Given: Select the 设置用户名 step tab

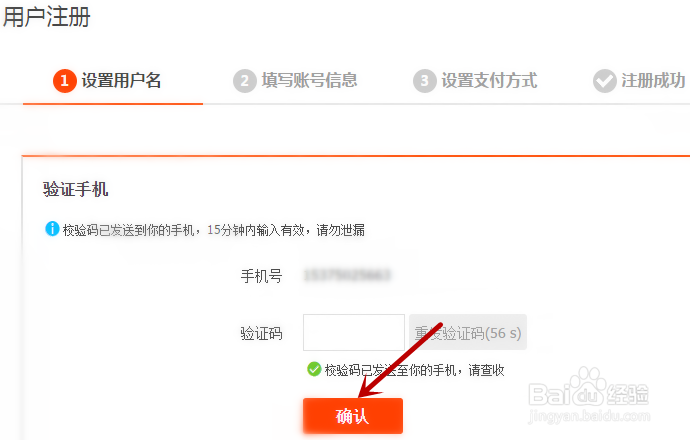Looking at the screenshot, I should pos(113,81).
